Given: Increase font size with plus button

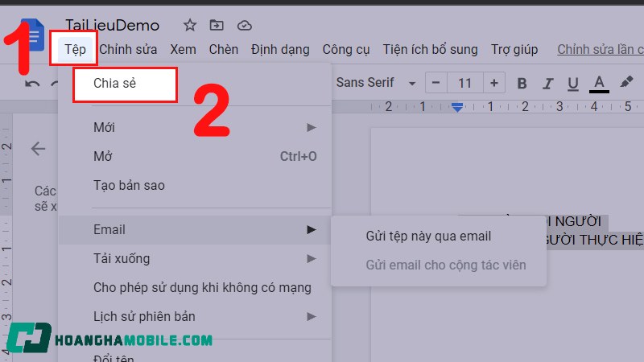Looking at the screenshot, I should (494, 83).
